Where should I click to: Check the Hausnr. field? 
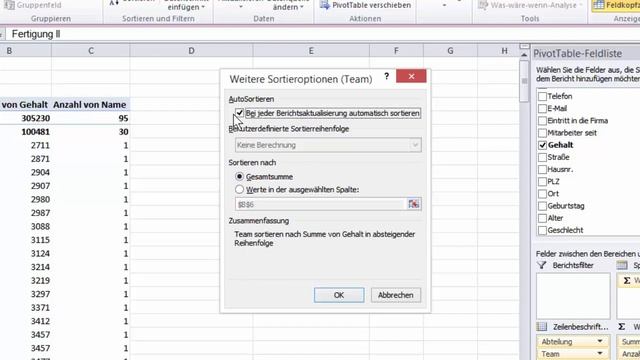542,169
